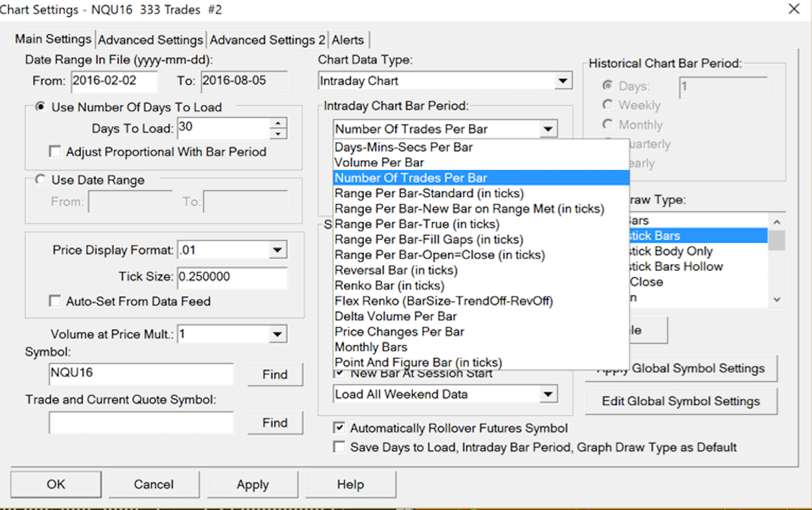Increase Days To Load with up arrow
Viewport: 812px width, 510px height.
278,123
